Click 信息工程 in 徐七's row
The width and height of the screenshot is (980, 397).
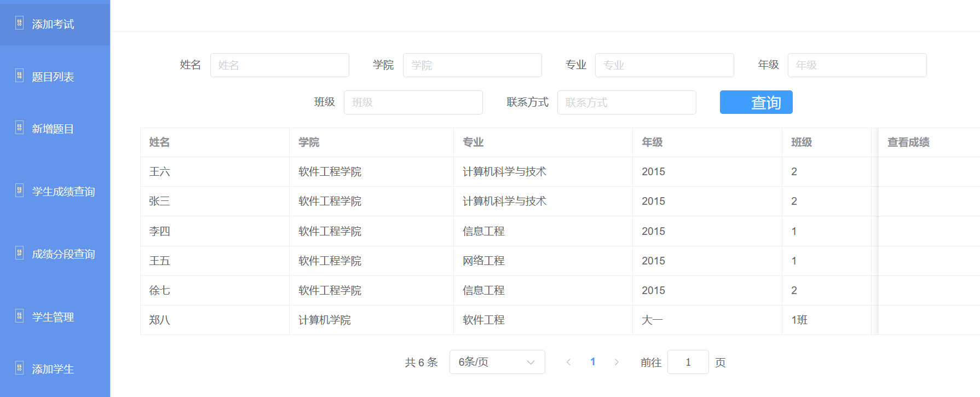[x=483, y=291]
